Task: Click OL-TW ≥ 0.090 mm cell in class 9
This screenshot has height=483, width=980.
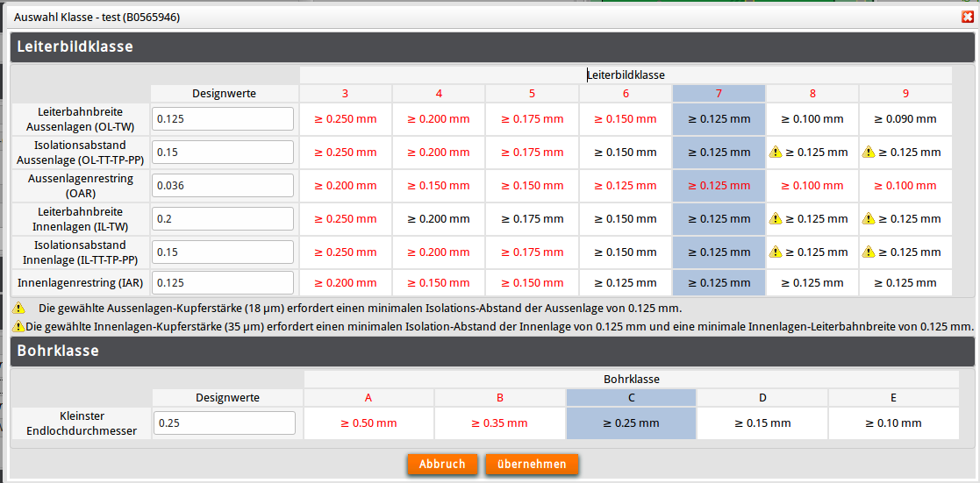Action: point(905,118)
